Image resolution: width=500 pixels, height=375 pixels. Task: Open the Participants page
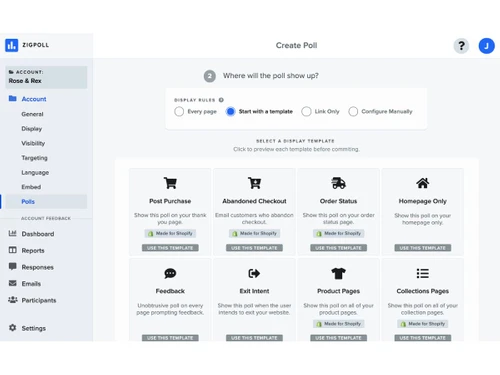[39, 300]
